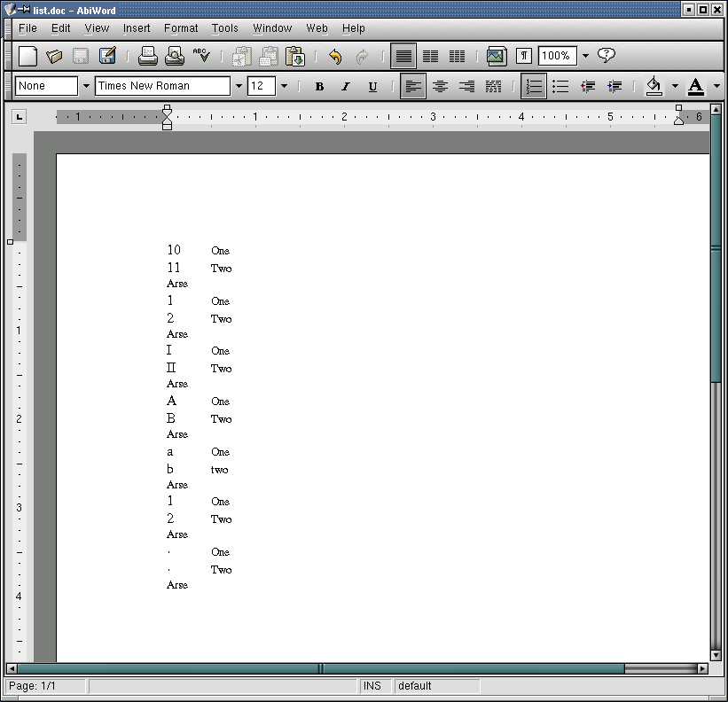The image size is (728, 702).
Task: Switch to two column layout
Action: [x=430, y=56]
